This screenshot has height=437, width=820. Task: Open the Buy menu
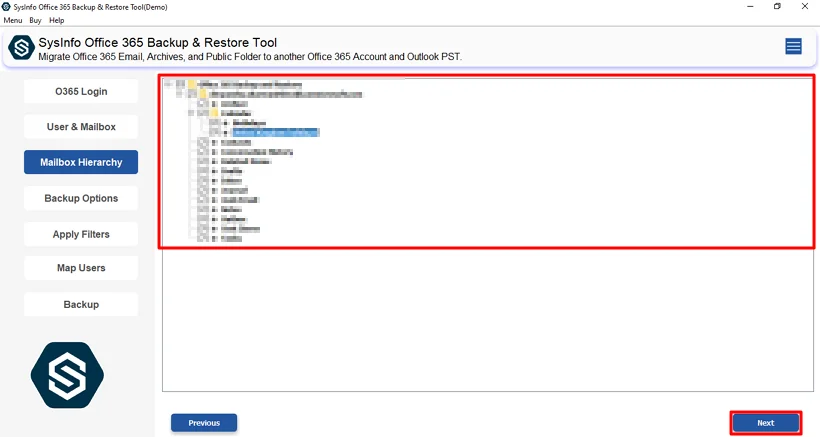[35, 20]
